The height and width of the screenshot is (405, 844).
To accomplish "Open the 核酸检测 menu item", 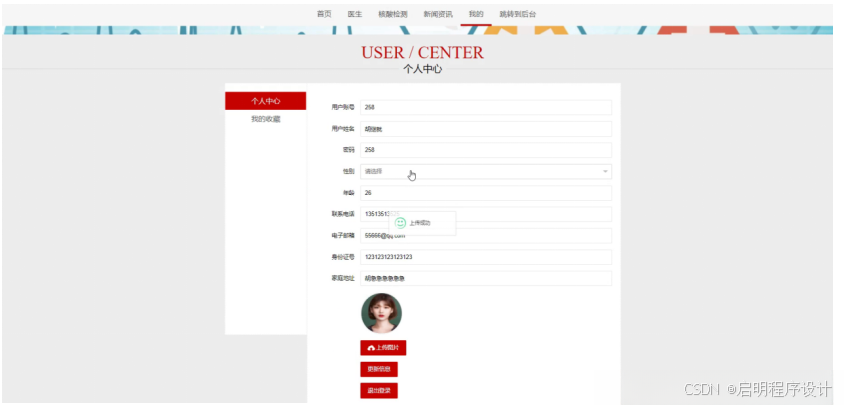I will 392,14.
